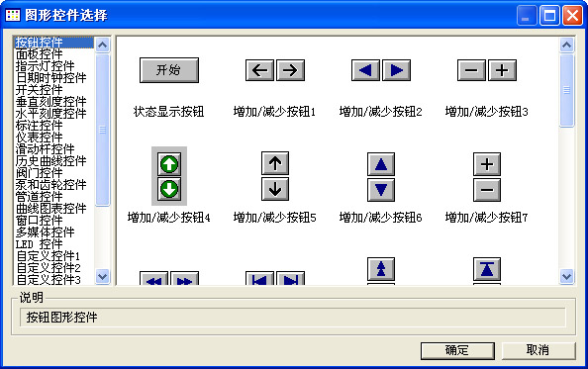The image size is (588, 369).
Task: Click the fast-forward double-right arrow icon
Action: [x=184, y=279]
